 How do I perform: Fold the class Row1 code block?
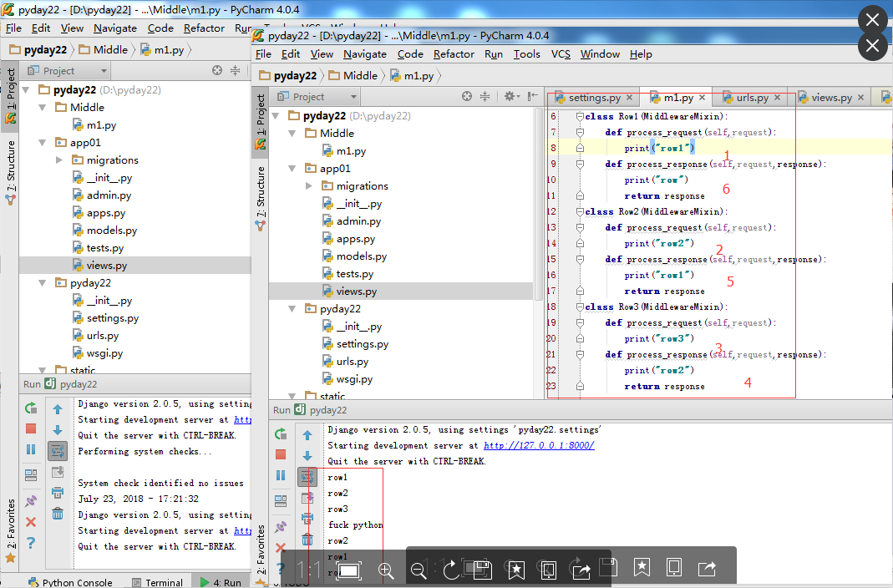[580, 117]
